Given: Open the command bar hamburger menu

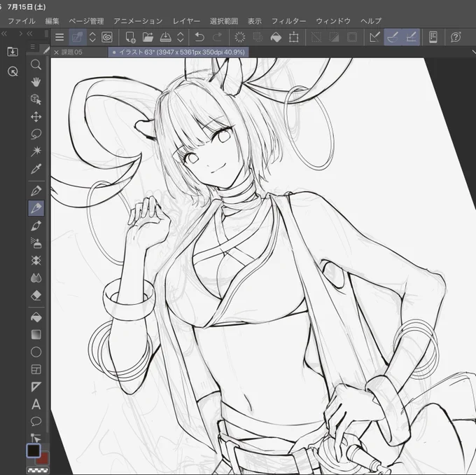Looking at the screenshot, I should coord(59,37).
